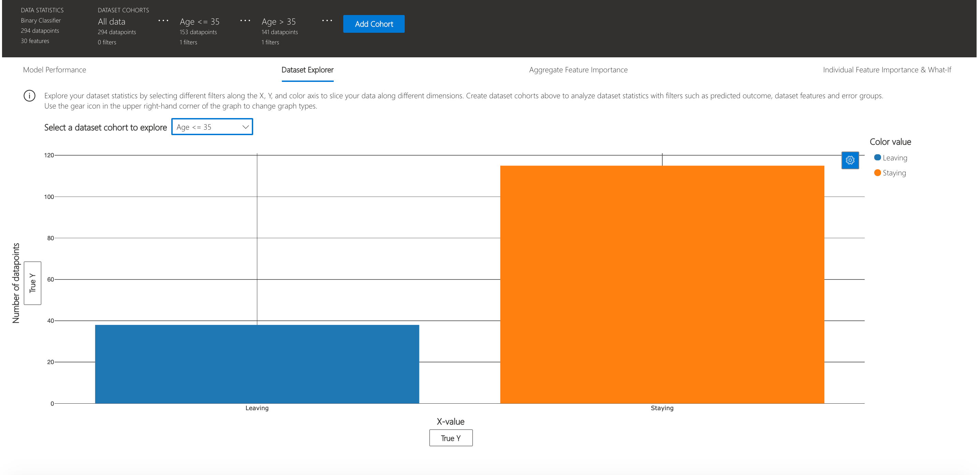Select the Dataset Explorer tab
The image size is (980, 475).
(307, 70)
